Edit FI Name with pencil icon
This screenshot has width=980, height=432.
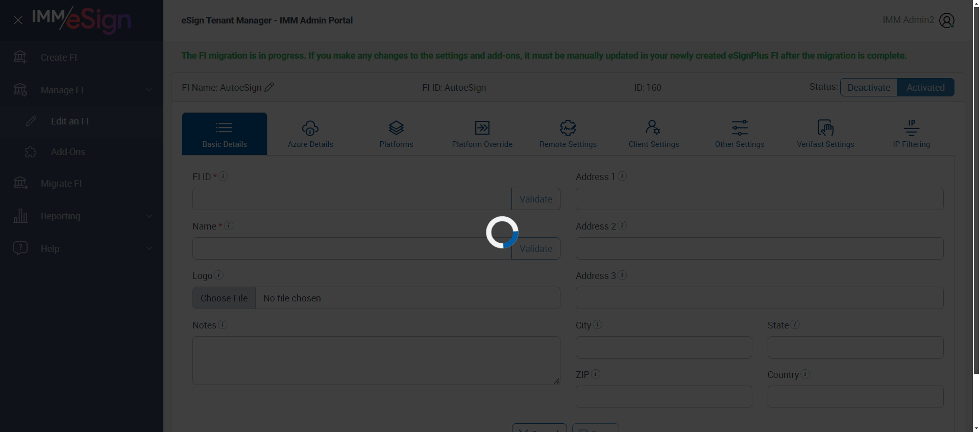[269, 87]
